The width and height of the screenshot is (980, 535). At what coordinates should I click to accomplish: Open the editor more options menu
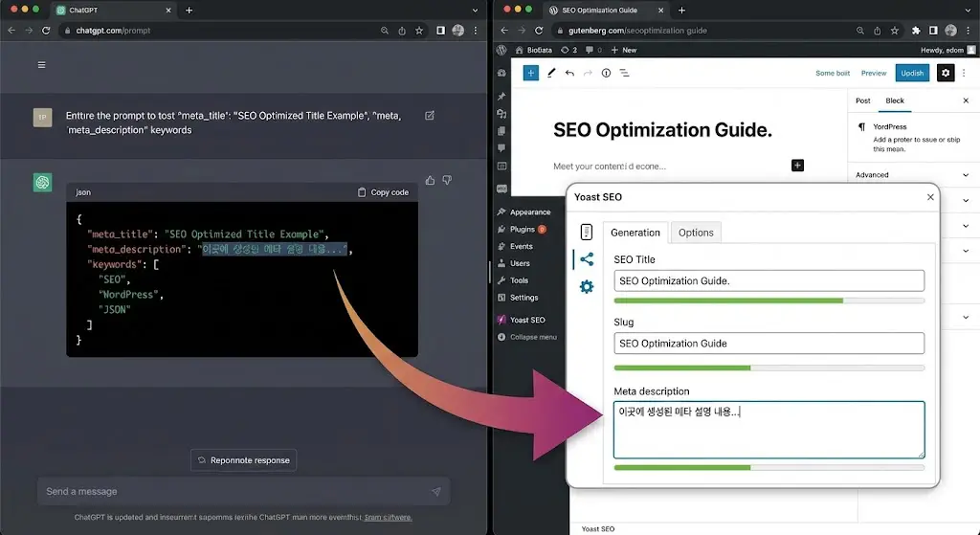pos(964,73)
